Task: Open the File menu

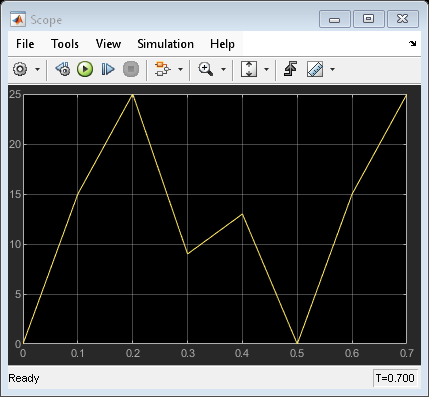Action: 25,44
